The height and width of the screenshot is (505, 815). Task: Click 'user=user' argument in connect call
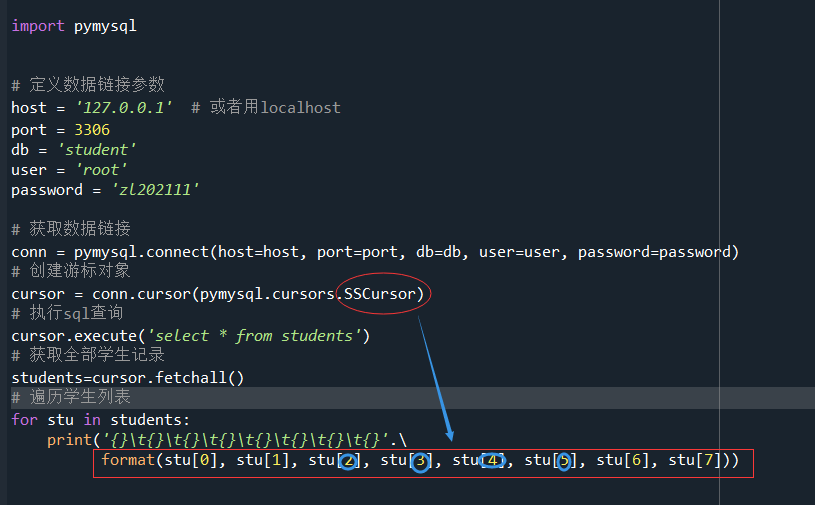point(519,252)
